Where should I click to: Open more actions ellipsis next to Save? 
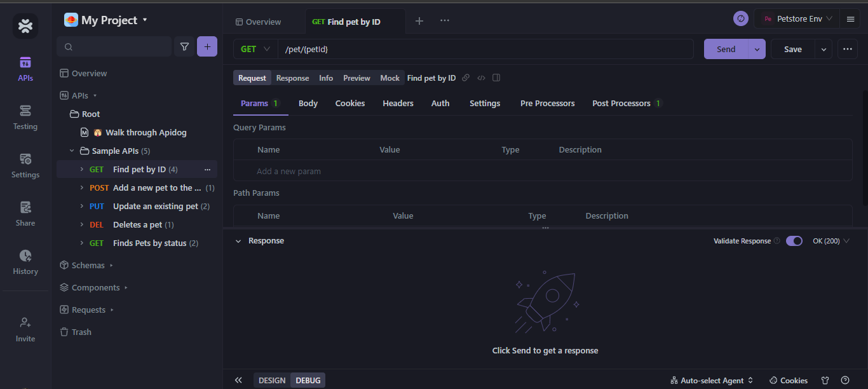(848, 49)
